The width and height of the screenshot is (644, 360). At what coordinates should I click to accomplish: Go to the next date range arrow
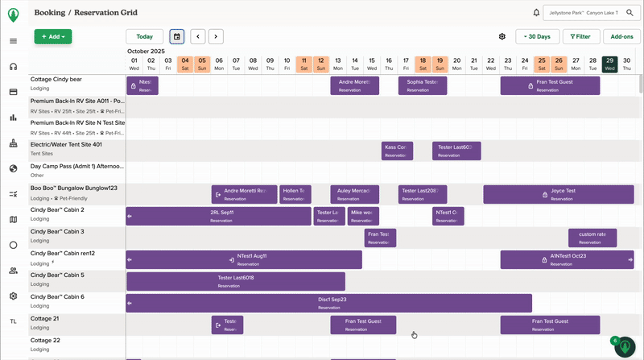coord(216,36)
